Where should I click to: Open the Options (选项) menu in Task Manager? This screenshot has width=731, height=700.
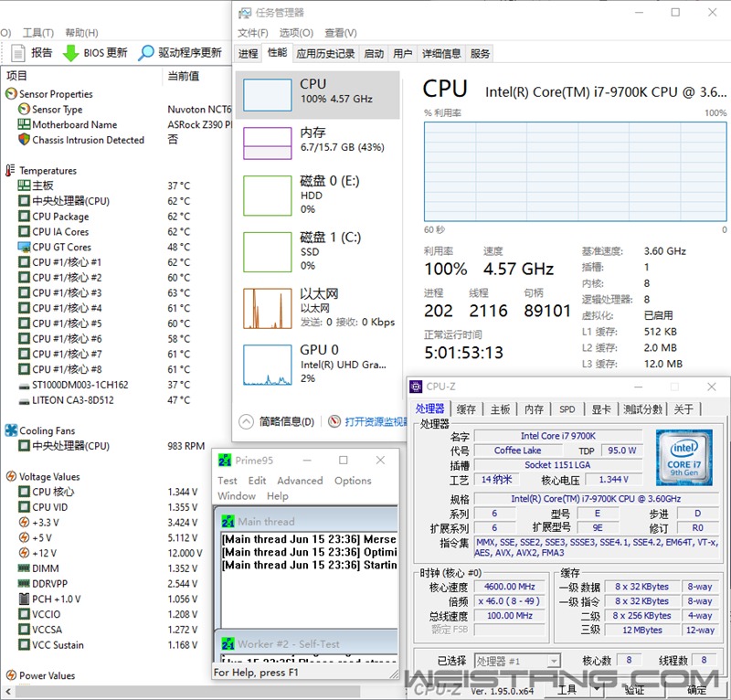point(296,33)
